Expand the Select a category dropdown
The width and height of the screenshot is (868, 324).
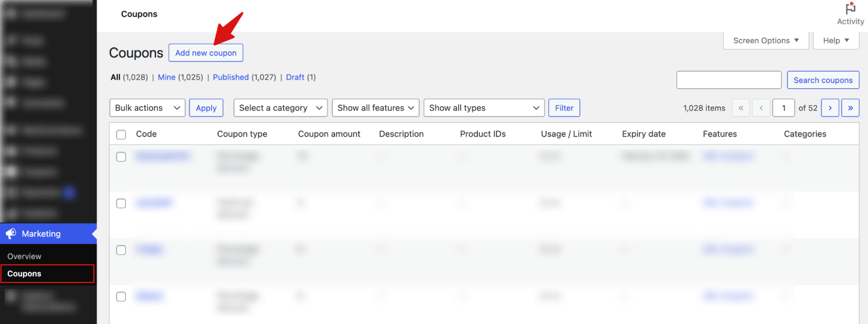[280, 108]
